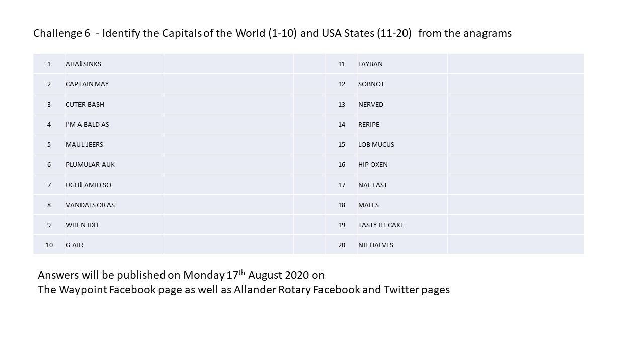This screenshot has height=362, width=644.
Task: Click the anagram 'AHA! SINKS'
Action: [84, 64]
